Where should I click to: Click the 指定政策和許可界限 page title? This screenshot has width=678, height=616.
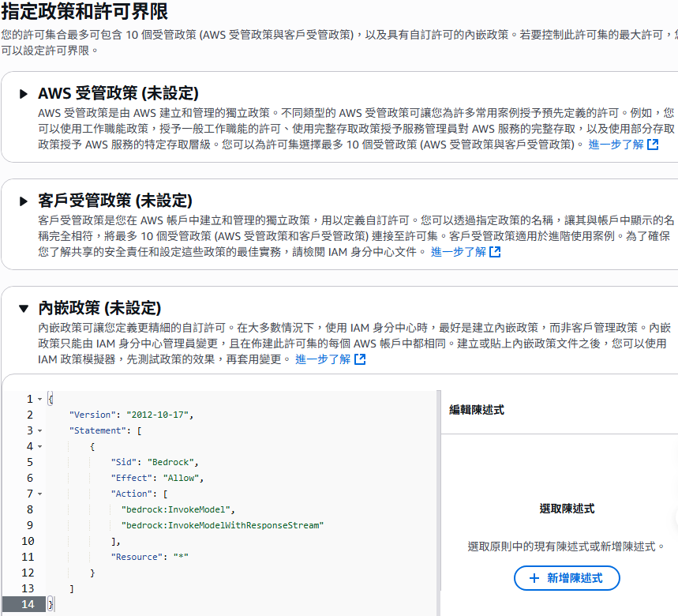pyautogui.click(x=84, y=11)
